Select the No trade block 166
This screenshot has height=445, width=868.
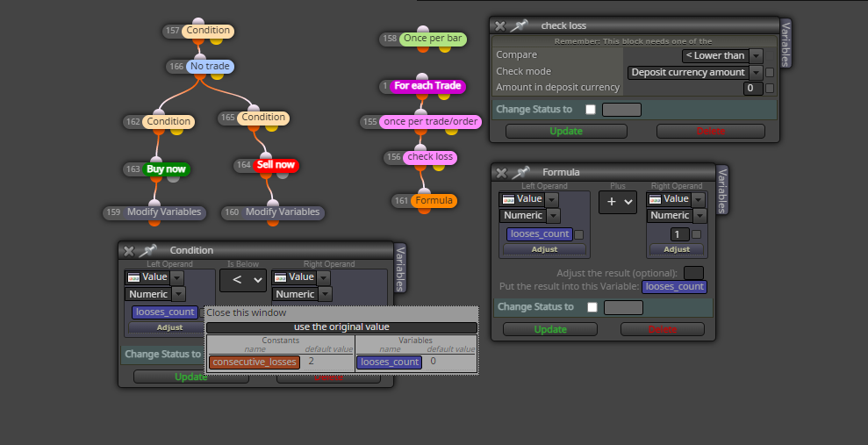click(x=210, y=67)
